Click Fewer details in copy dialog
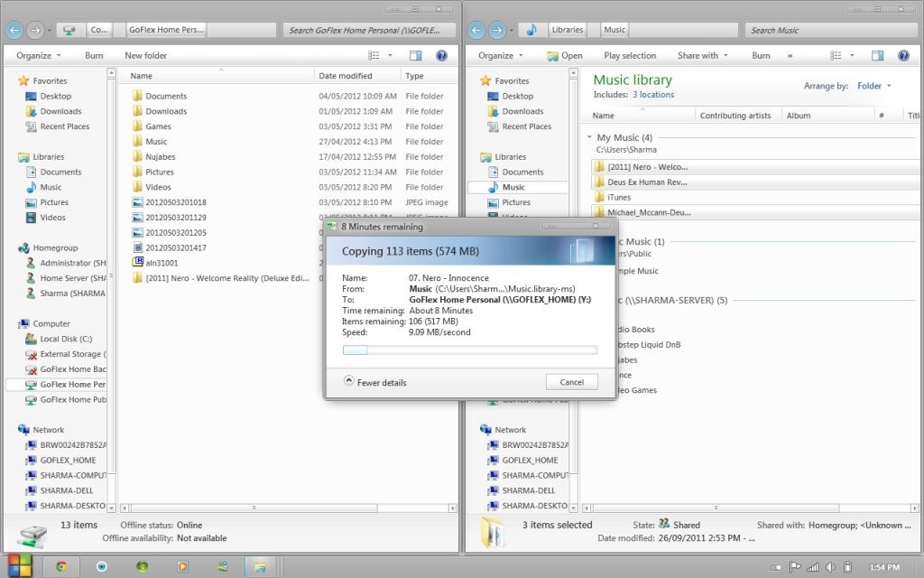 tap(374, 382)
